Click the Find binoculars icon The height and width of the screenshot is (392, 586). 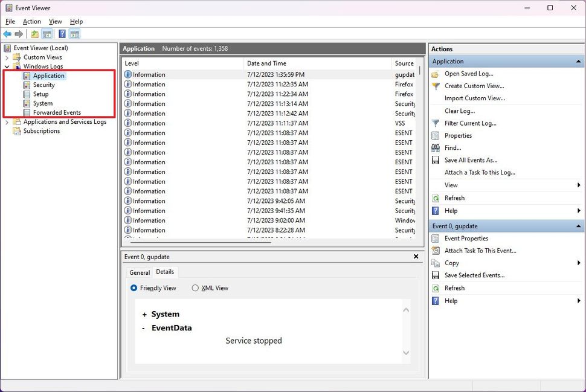(436, 148)
